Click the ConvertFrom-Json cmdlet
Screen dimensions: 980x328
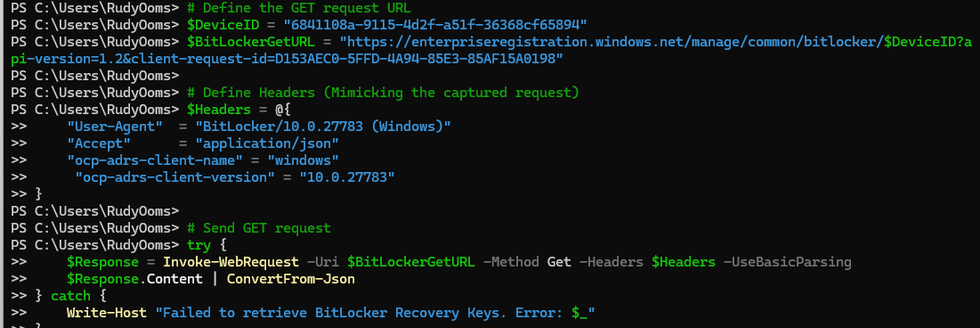pyautogui.click(x=291, y=278)
